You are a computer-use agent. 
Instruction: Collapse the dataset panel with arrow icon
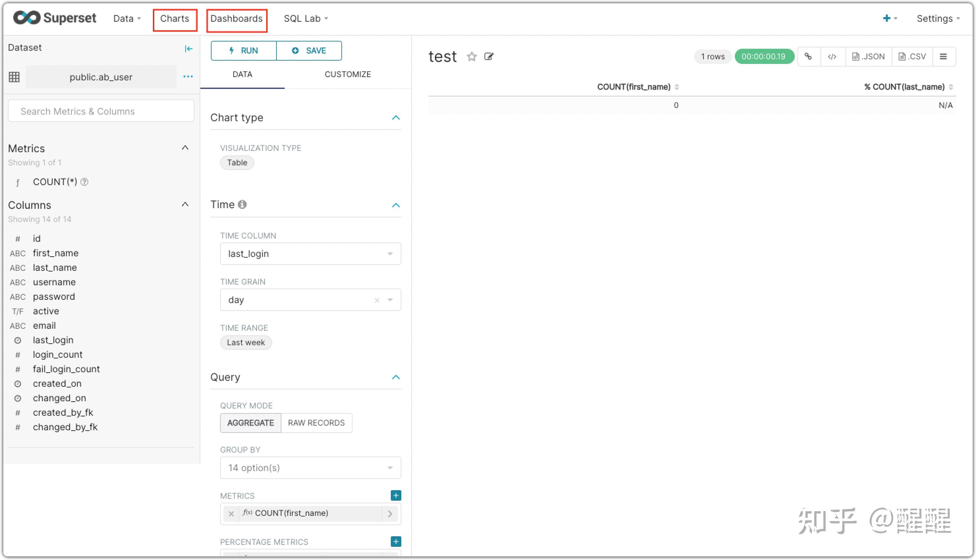pos(188,48)
